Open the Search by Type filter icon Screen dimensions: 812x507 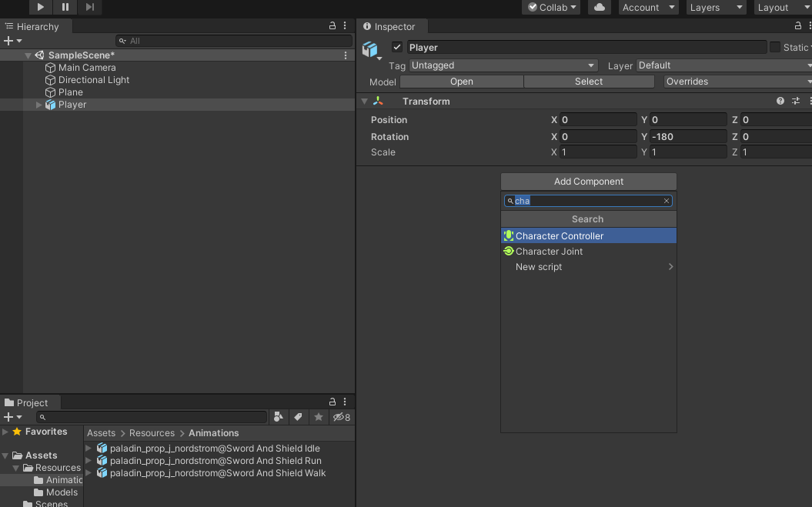(279, 417)
